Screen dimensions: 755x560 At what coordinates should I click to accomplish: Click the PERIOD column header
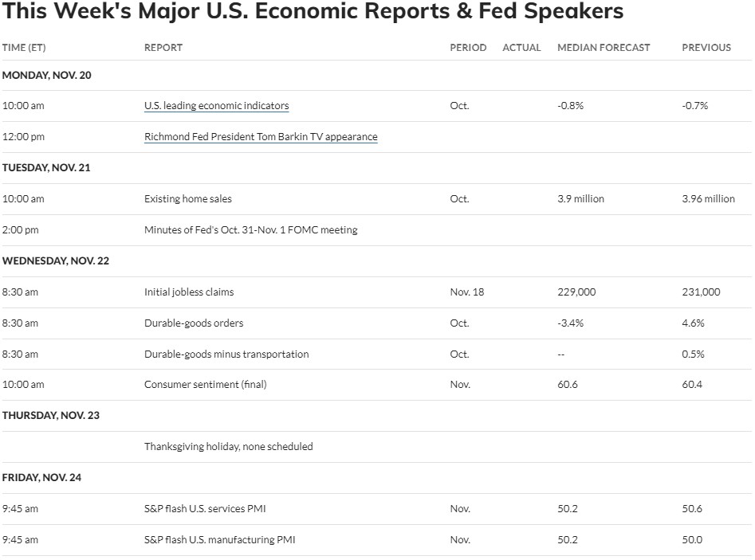pos(468,47)
